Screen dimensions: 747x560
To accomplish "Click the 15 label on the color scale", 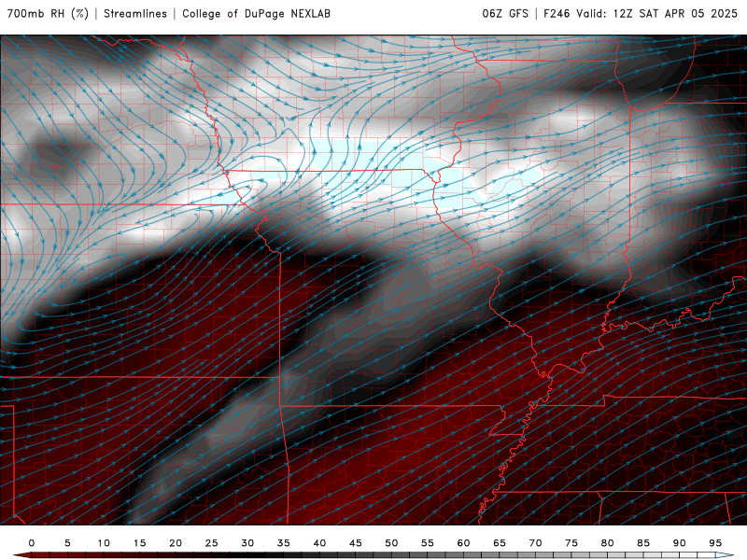I will pyautogui.click(x=139, y=543).
